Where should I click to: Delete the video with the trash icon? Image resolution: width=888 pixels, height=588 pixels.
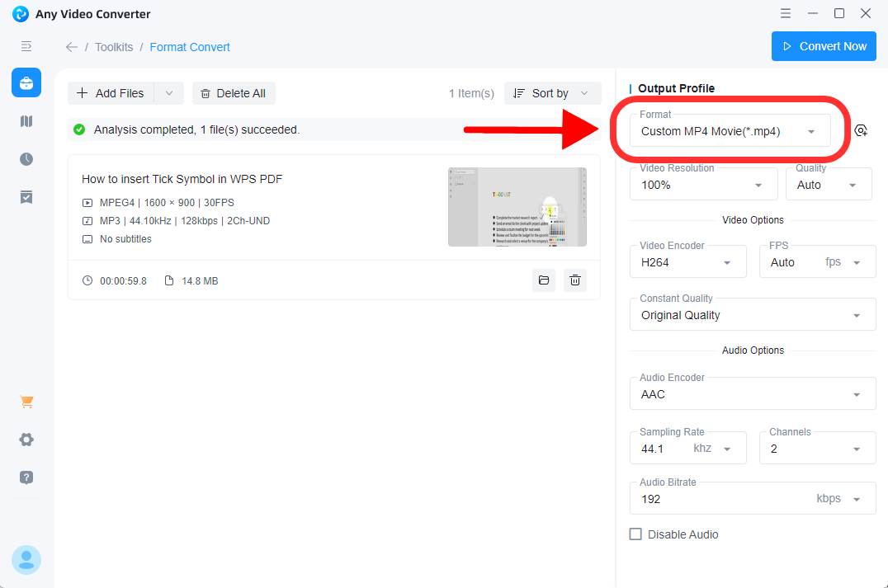pyautogui.click(x=575, y=280)
